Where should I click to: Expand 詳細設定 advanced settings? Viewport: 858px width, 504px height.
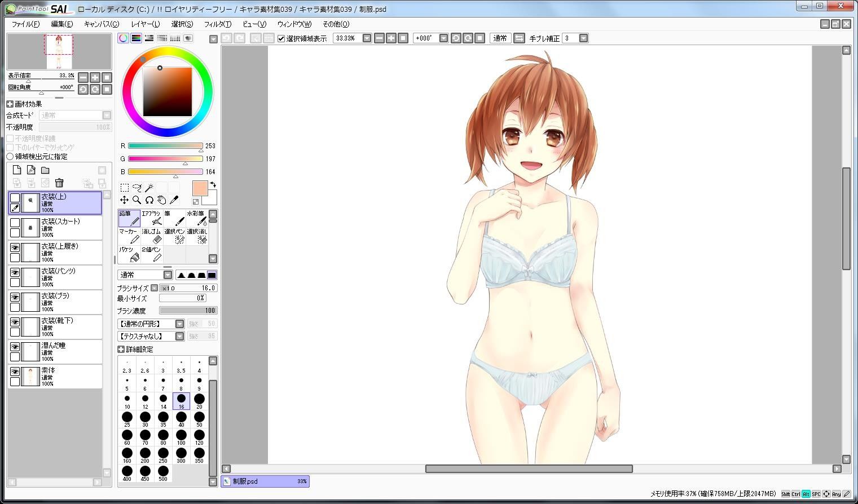coord(121,350)
